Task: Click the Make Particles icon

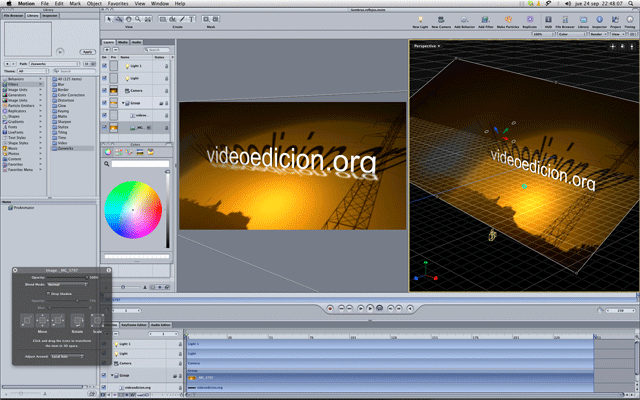Action: [510, 20]
